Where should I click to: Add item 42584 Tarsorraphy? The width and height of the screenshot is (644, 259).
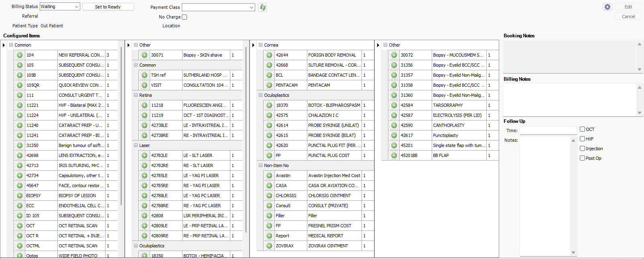click(x=394, y=105)
